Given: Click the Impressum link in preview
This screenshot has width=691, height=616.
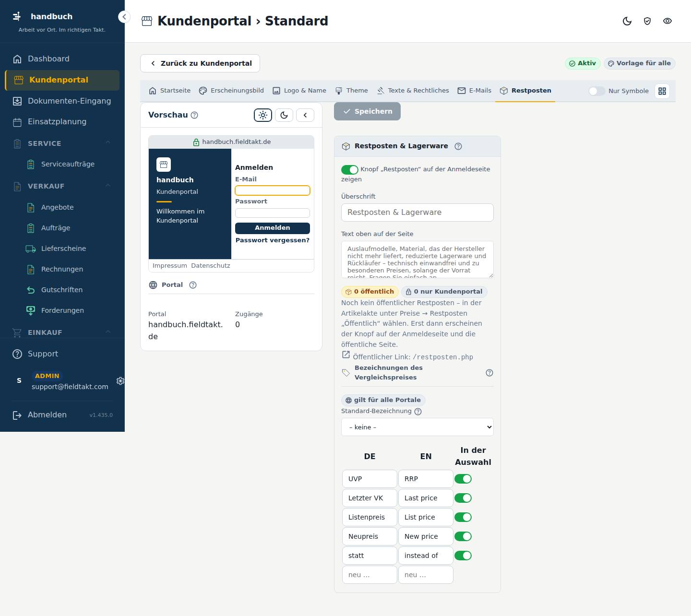Looking at the screenshot, I should [170, 266].
